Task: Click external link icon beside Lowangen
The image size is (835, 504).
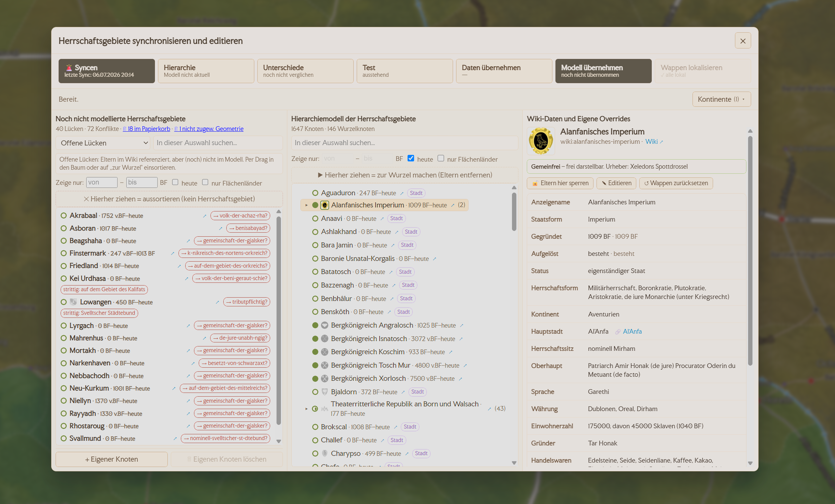Action: pyautogui.click(x=217, y=302)
